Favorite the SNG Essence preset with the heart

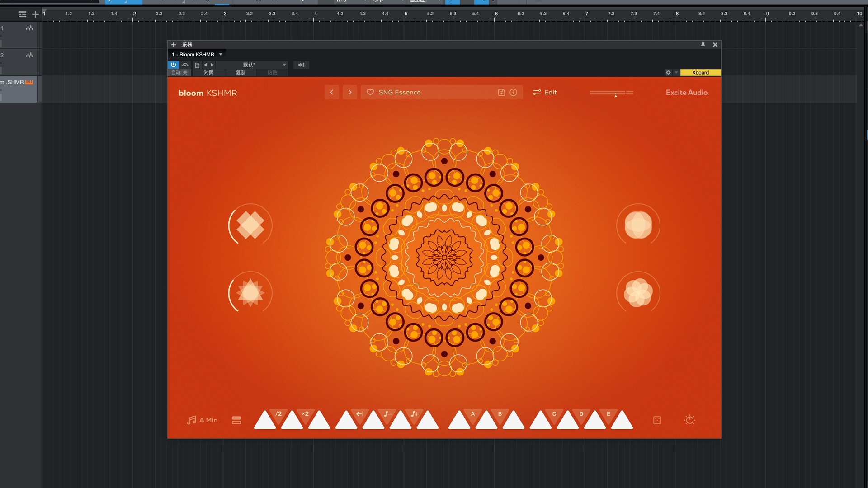click(370, 92)
